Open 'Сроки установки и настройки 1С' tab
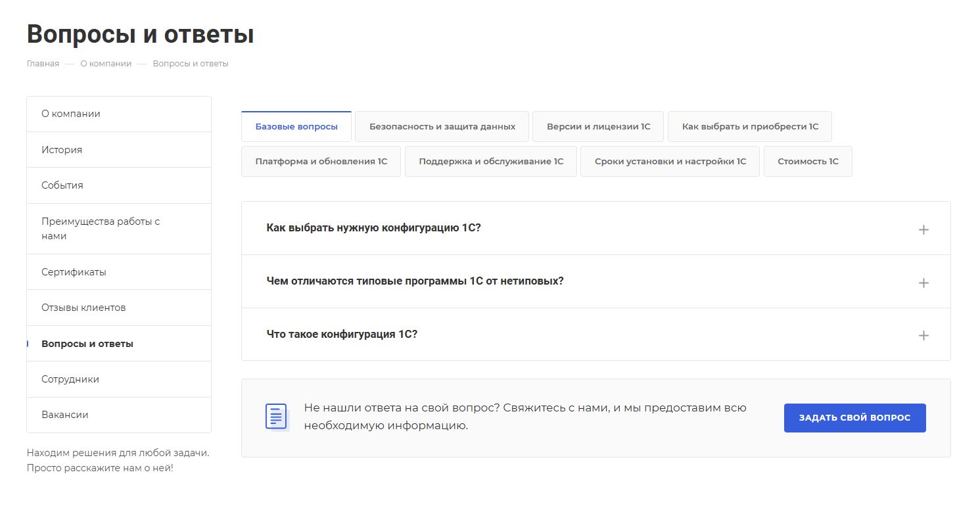The image size is (980, 512). point(670,161)
